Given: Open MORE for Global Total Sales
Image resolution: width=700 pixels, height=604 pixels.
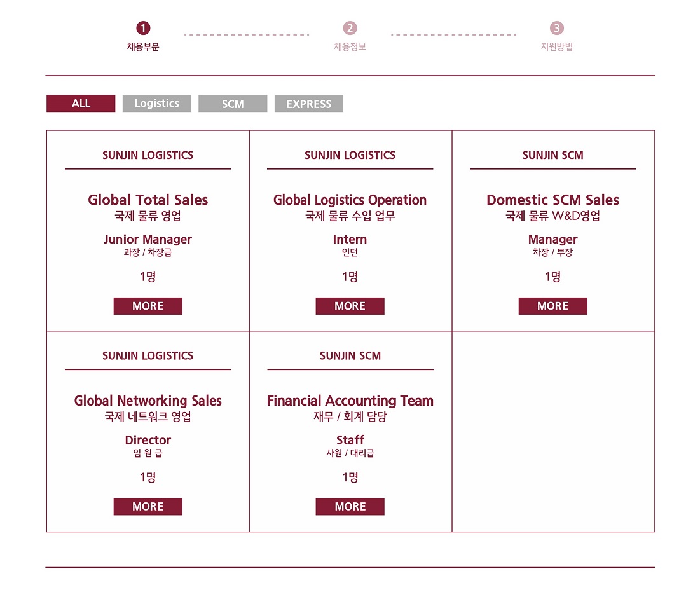Looking at the screenshot, I should (148, 306).
